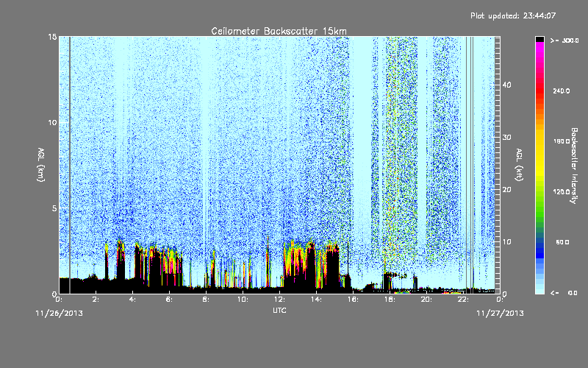Click the 'Ceilometer Backscatter 15km' plot title

tap(279, 31)
